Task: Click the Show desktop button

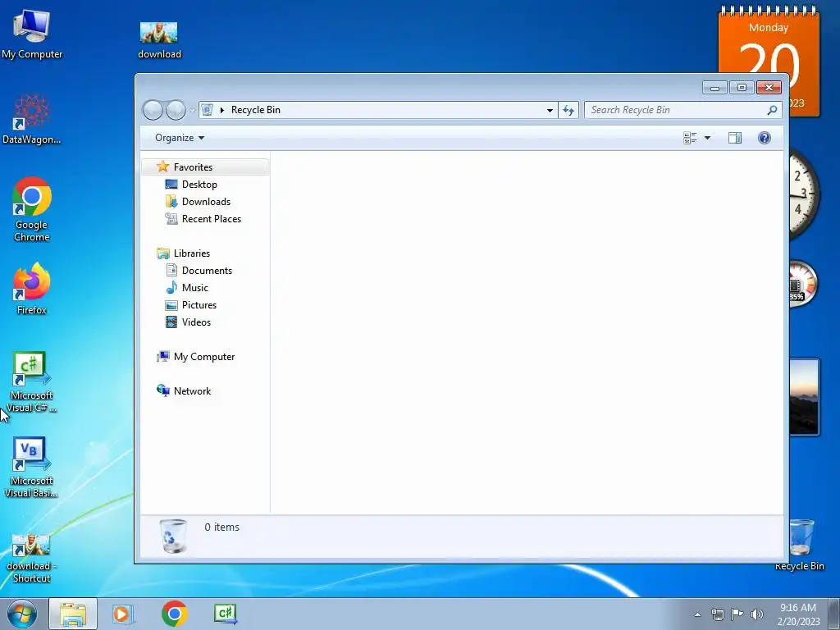Action: pos(834,614)
